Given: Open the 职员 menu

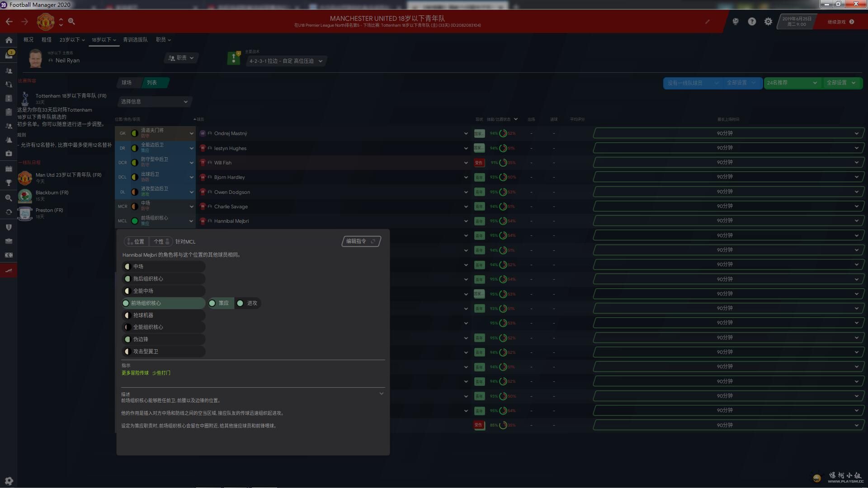Looking at the screenshot, I should tap(163, 40).
